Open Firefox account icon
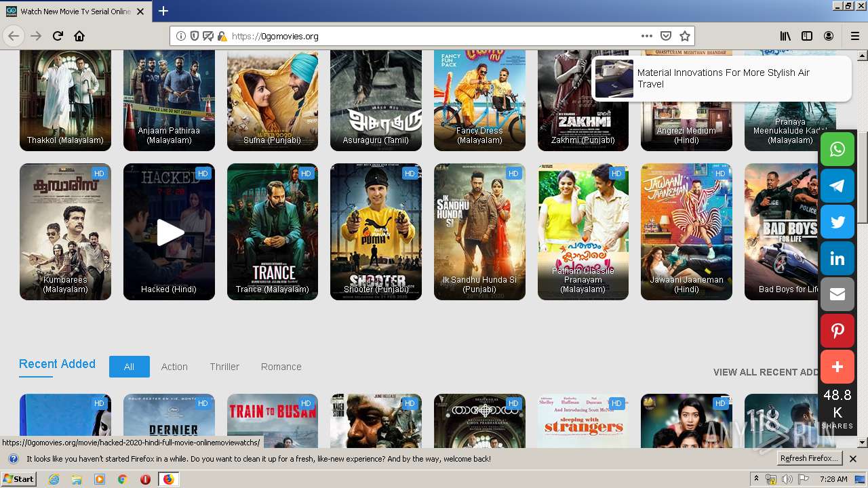Image resolution: width=868 pixels, height=488 pixels. point(829,36)
